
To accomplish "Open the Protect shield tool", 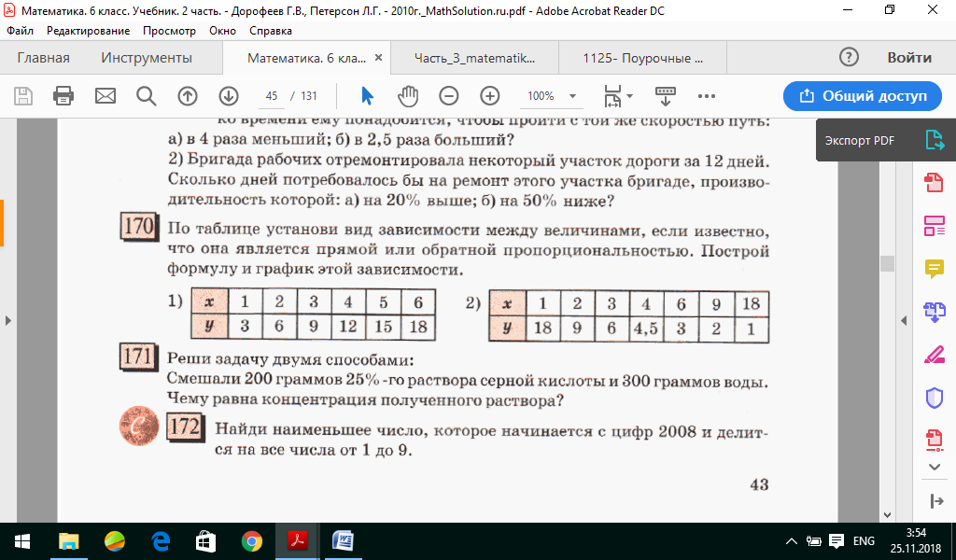I will (934, 399).
